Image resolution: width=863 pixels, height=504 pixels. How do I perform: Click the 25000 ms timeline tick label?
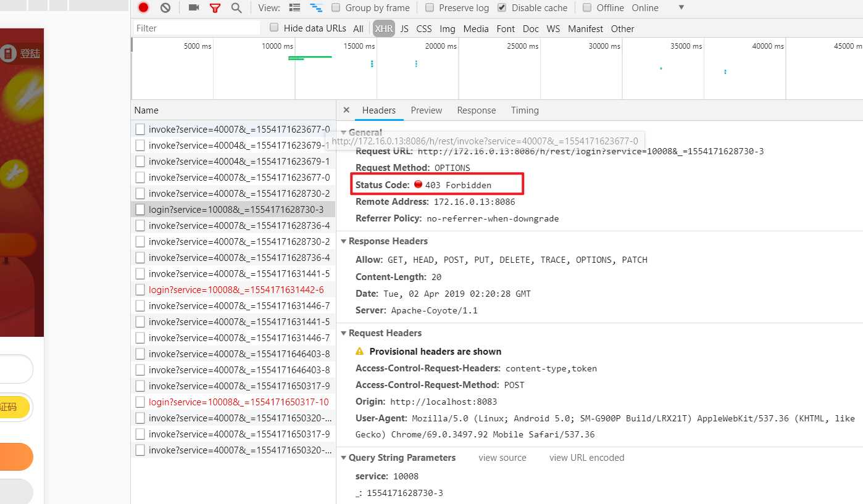523,46
